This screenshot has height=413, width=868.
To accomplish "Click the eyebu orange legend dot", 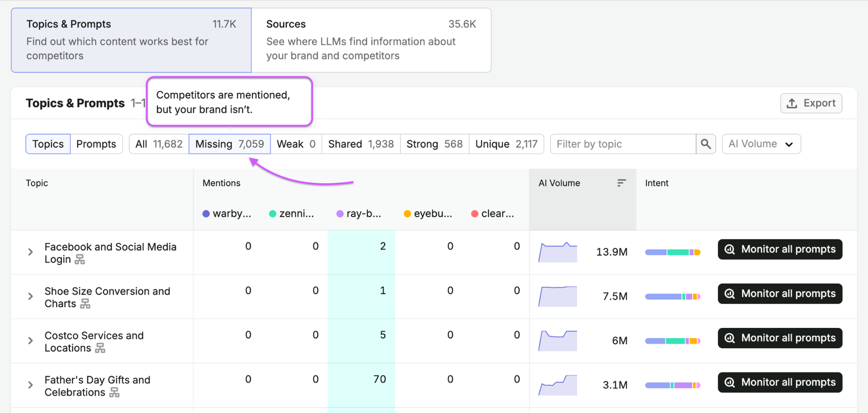I will [407, 214].
